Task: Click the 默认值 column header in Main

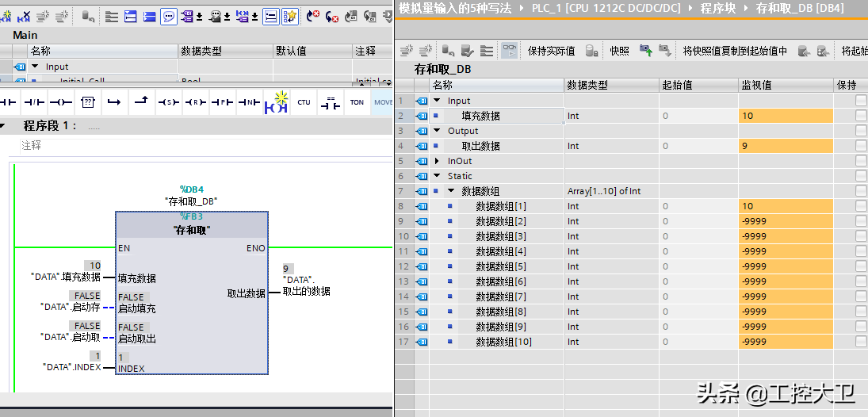Action: (313, 51)
